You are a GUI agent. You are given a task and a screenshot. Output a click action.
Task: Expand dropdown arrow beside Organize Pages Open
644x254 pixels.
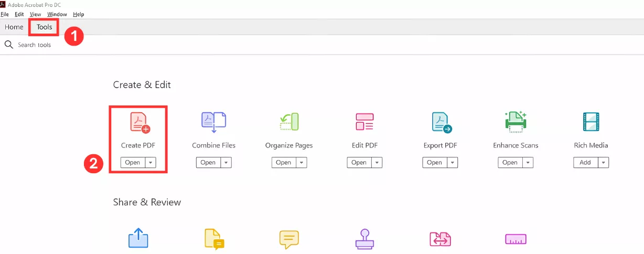[x=302, y=163]
